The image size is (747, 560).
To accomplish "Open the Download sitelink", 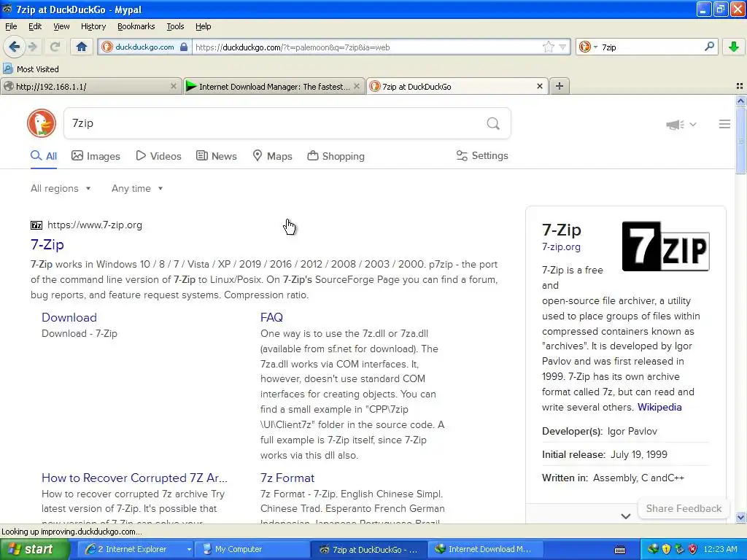I will click(69, 318).
